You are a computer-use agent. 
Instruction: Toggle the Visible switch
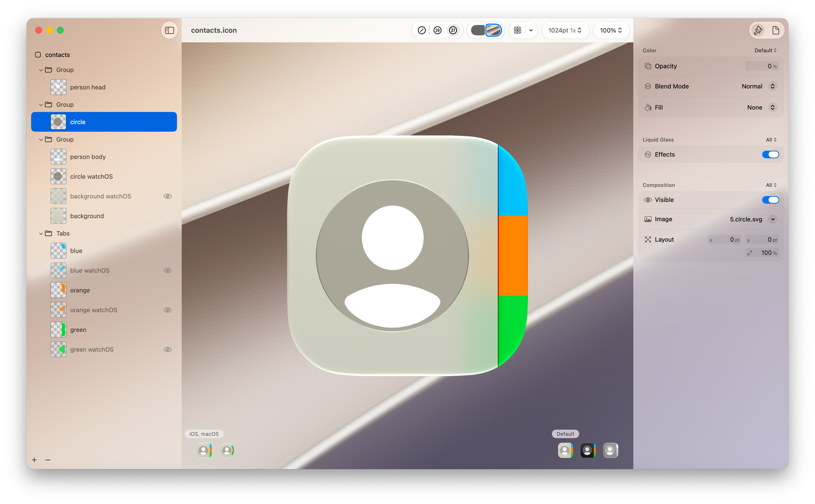[771, 200]
